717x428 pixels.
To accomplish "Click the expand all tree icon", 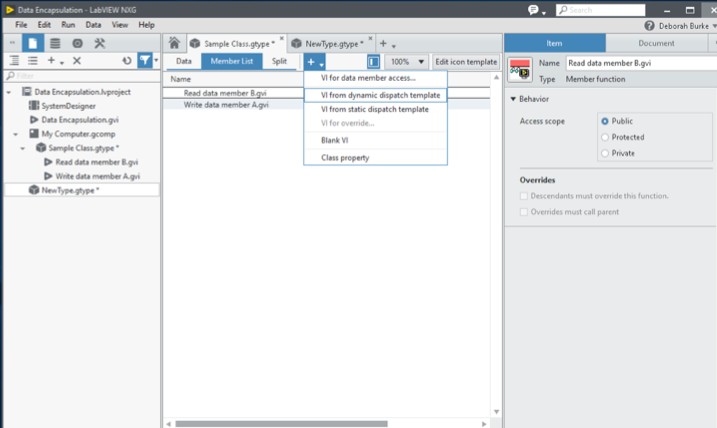I will click(14, 60).
